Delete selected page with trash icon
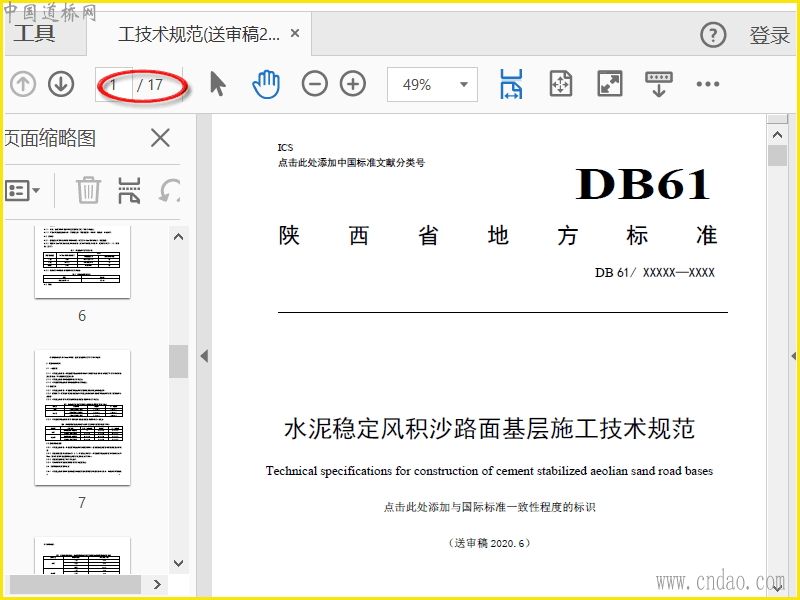This screenshot has height=600, width=800. [x=88, y=190]
